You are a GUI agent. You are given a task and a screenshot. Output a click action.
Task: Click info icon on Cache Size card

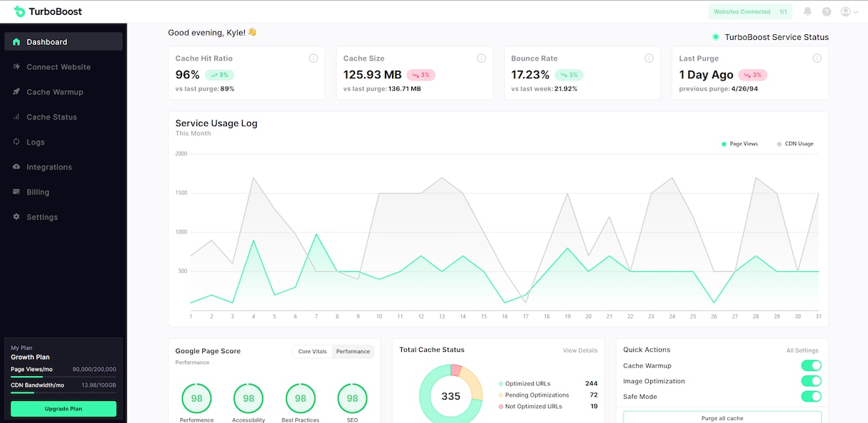pyautogui.click(x=481, y=58)
